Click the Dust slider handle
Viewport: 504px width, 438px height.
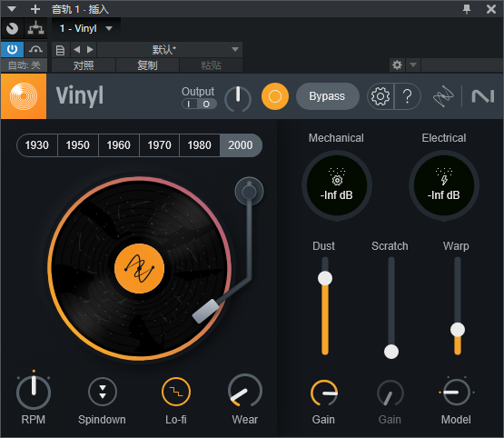coord(325,278)
